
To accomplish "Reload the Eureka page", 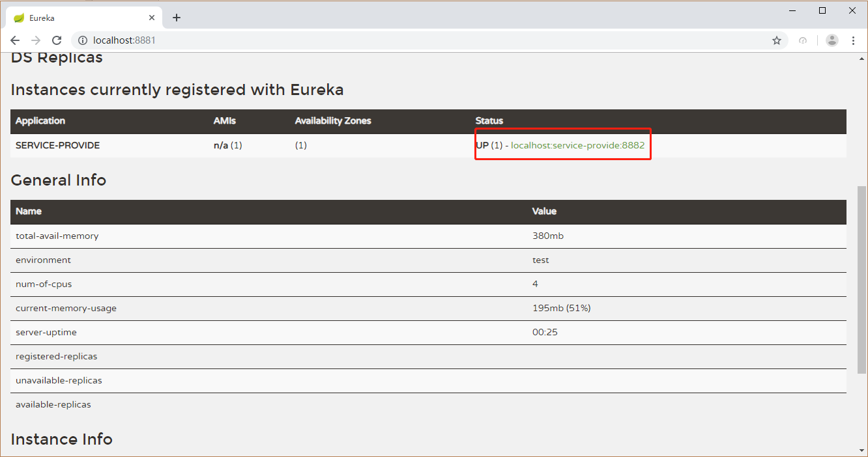I will 57,40.
